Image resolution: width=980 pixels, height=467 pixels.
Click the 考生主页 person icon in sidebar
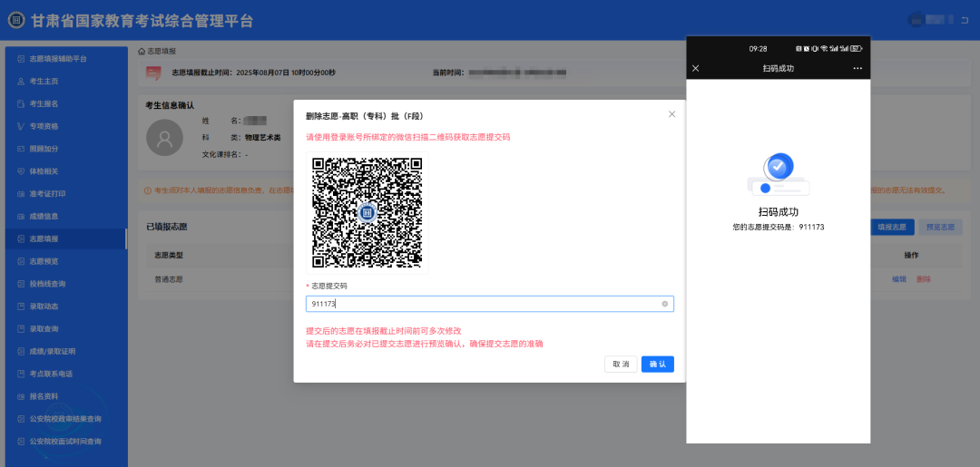pyautogui.click(x=21, y=82)
